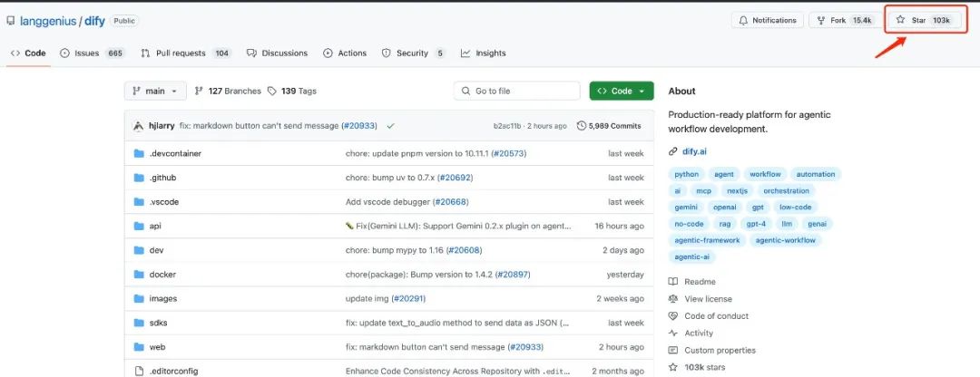Click the folder icon beside api
Screen dimensions: 980x377
[139, 226]
